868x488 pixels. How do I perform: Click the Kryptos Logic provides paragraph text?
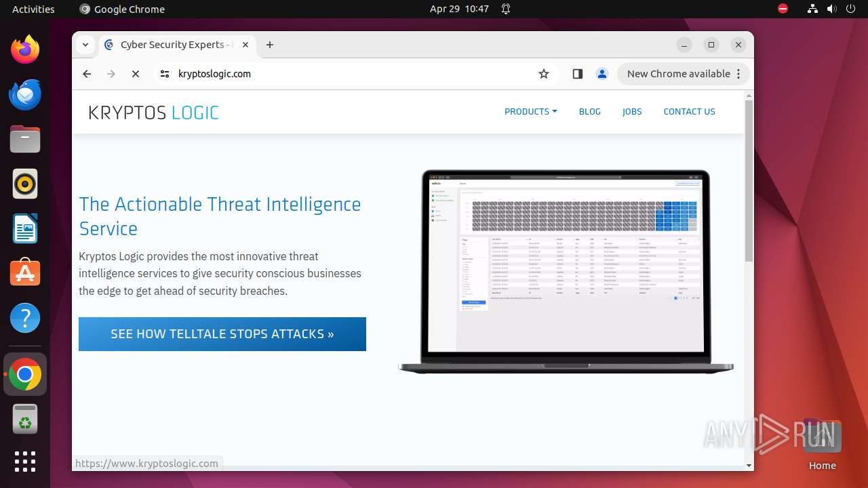(220, 274)
